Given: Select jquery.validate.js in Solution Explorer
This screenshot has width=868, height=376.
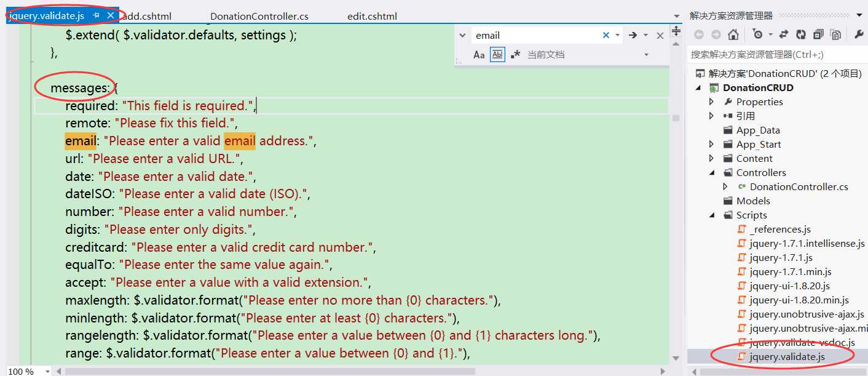Looking at the screenshot, I should point(787,356).
